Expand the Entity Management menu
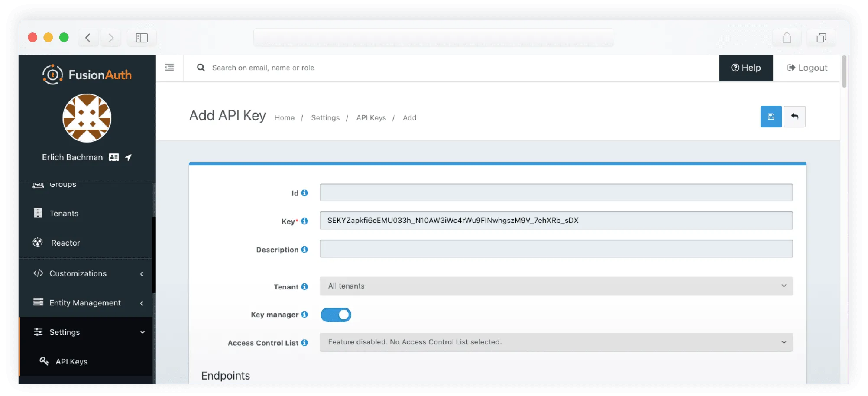 click(x=86, y=303)
